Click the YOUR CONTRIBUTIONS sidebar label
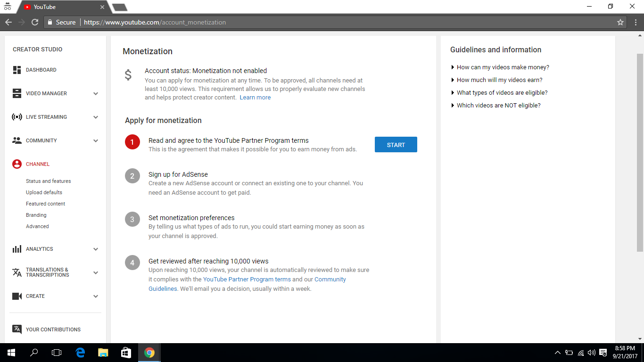The height and width of the screenshot is (362, 644). tap(53, 329)
